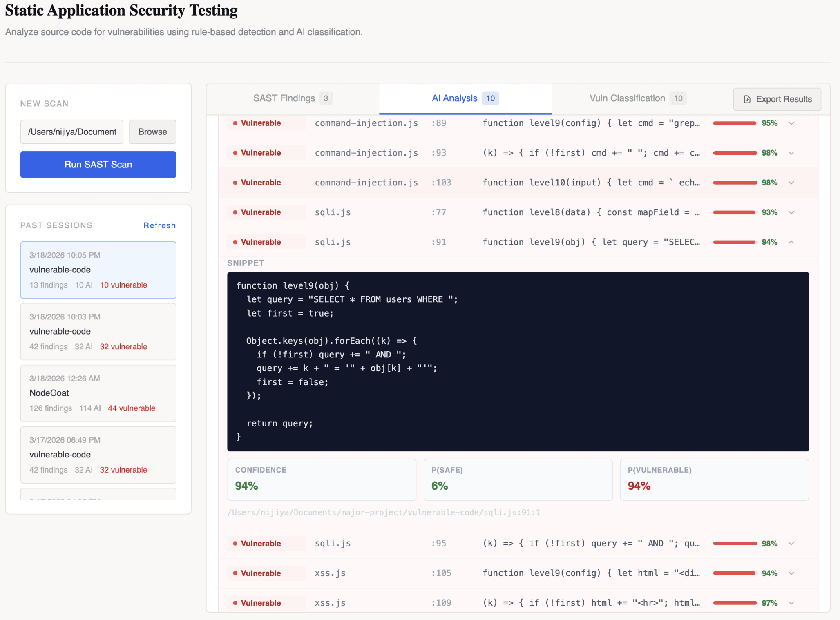840x620 pixels.
Task: Click the 98% confidence bar for command-injection.js :93
Action: [x=735, y=153]
